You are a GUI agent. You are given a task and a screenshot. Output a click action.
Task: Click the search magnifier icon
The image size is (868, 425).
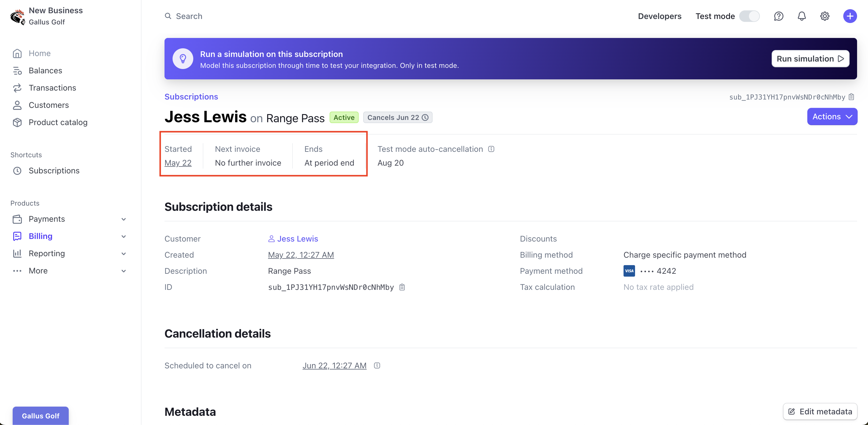tap(168, 16)
